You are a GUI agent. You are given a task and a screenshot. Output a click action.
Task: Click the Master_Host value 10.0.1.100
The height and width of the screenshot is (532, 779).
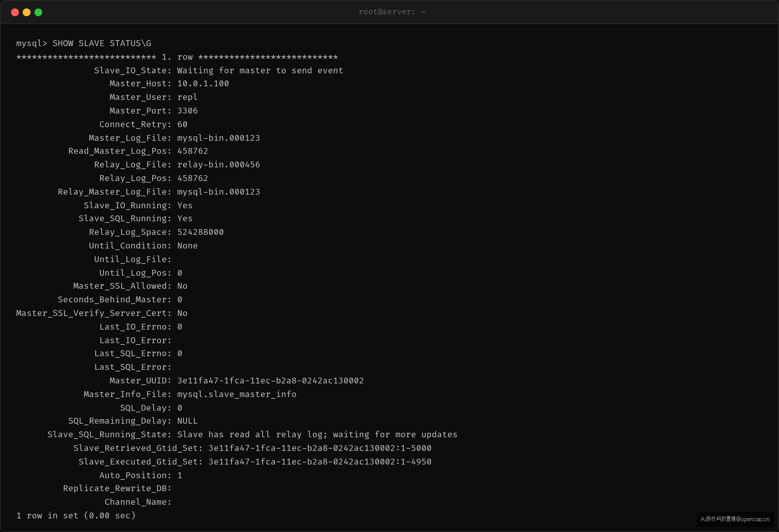click(203, 84)
